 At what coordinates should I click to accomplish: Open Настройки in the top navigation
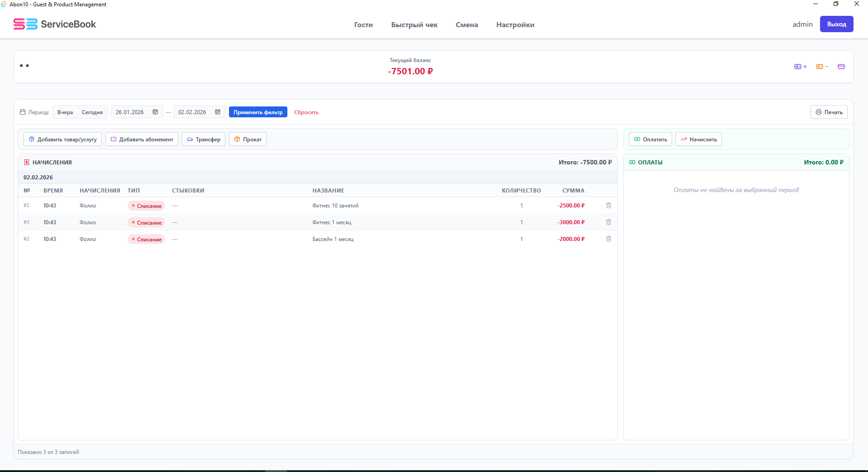click(515, 25)
